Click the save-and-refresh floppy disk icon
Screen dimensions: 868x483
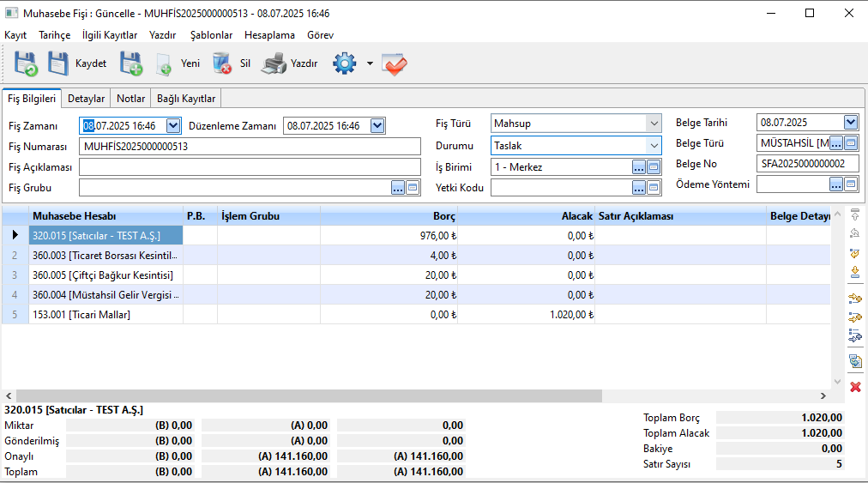(25, 63)
